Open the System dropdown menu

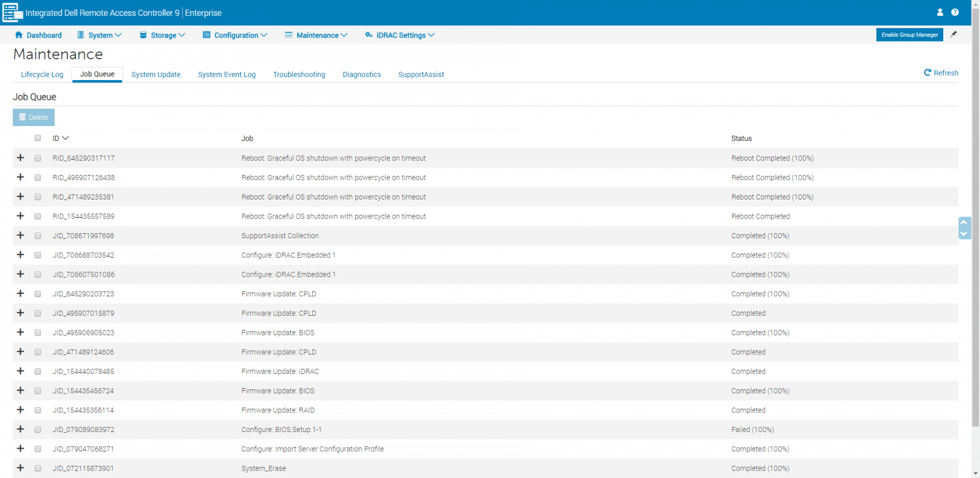(99, 35)
